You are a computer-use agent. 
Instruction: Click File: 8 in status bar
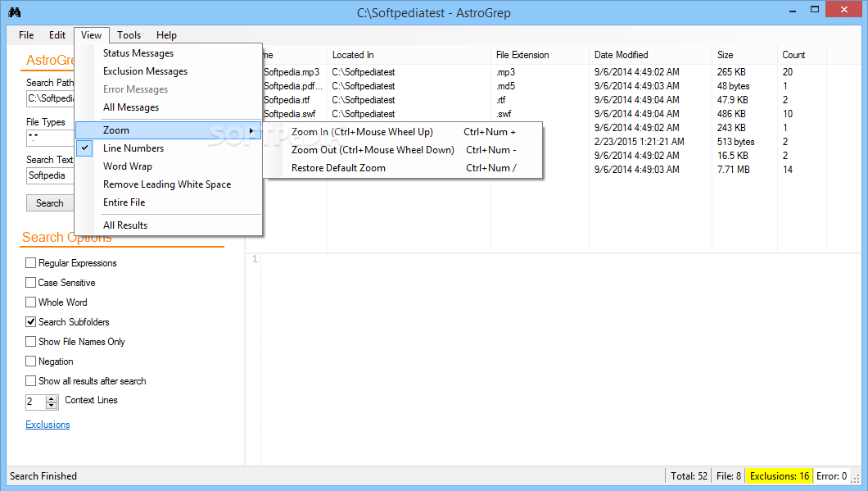tap(729, 476)
